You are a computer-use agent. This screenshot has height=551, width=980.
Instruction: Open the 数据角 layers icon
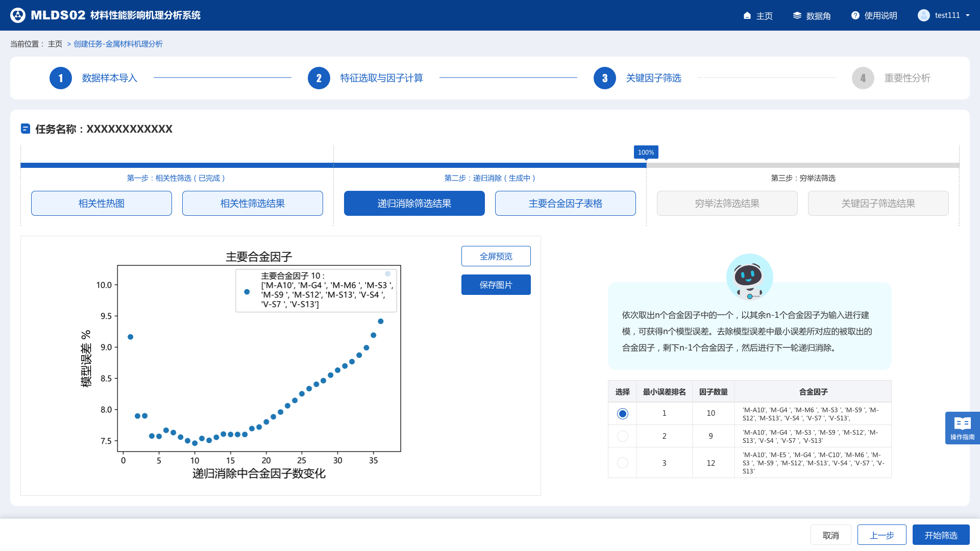point(797,16)
